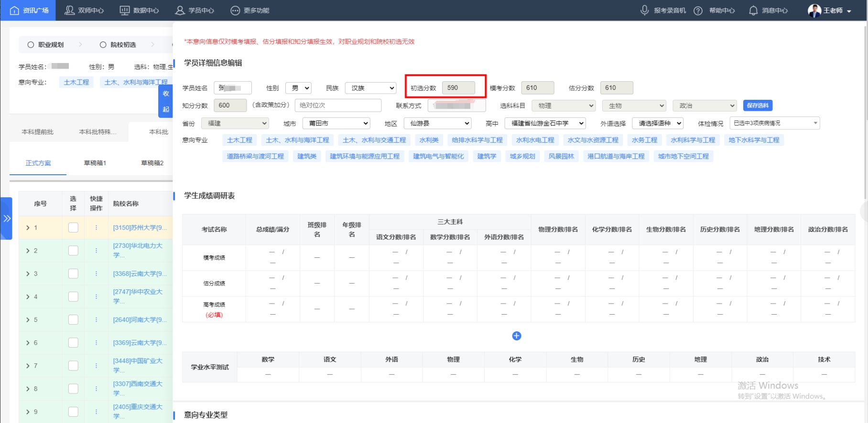Click the 初选分数 field showing 590
Image resolution: width=868 pixels, height=423 pixels.
pos(458,88)
